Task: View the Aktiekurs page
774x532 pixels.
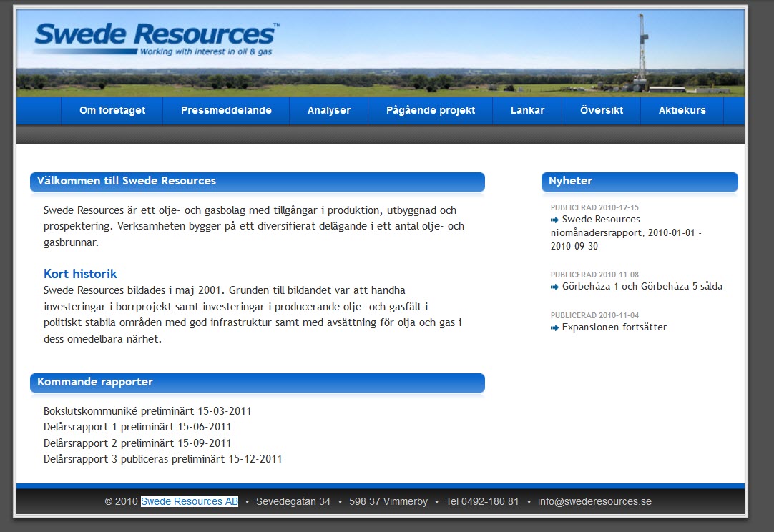Action: tap(682, 111)
